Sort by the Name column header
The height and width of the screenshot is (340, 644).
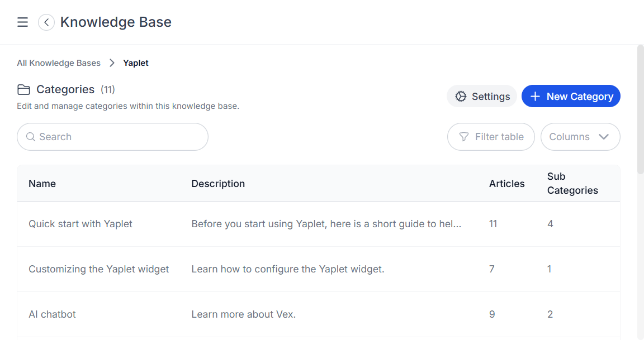tap(42, 184)
